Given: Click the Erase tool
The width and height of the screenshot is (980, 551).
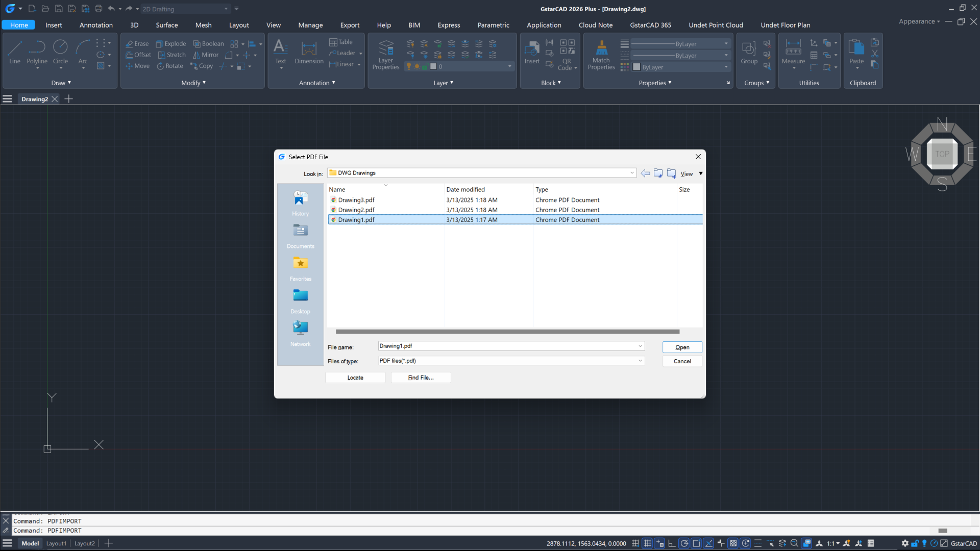Looking at the screenshot, I should [137, 44].
